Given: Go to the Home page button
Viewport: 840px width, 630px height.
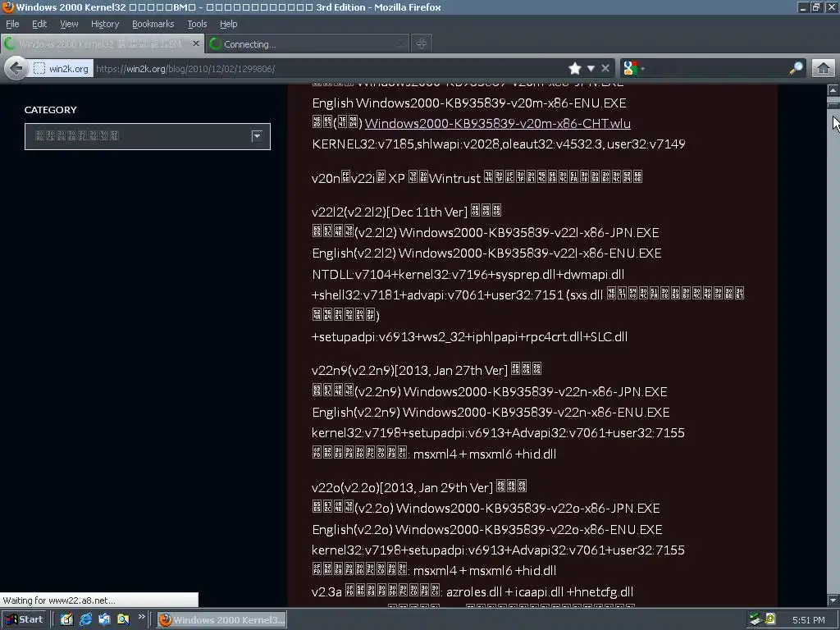Looking at the screenshot, I should coord(824,68).
